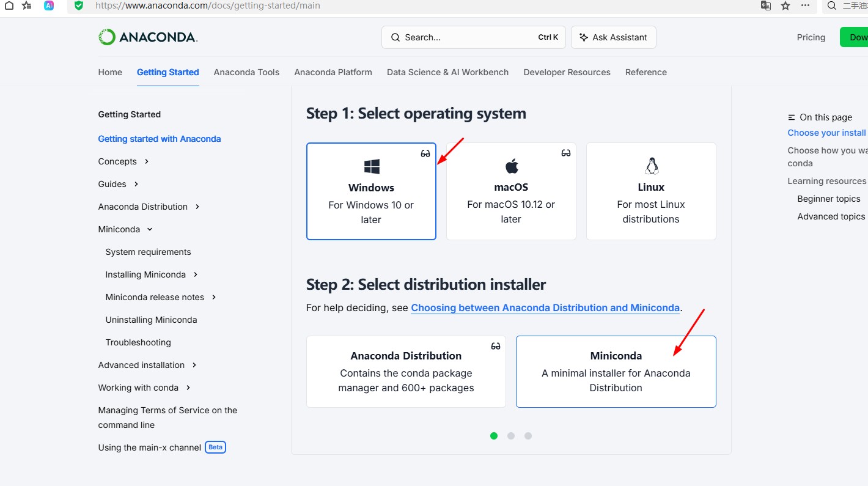868x486 pixels.
Task: Expand Working with conda in the sidebar
Action: click(x=188, y=388)
